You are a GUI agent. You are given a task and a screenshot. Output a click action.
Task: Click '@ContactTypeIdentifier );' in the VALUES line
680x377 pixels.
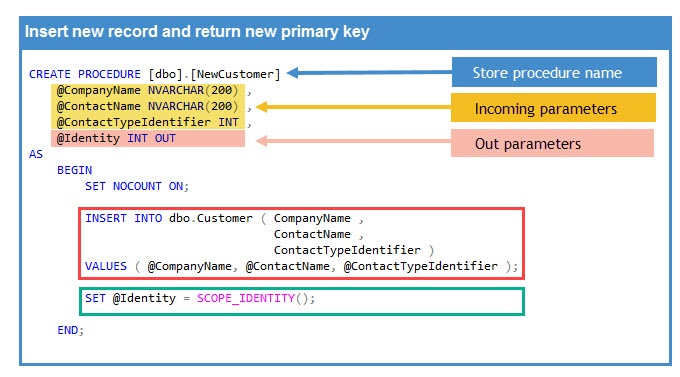(x=431, y=266)
